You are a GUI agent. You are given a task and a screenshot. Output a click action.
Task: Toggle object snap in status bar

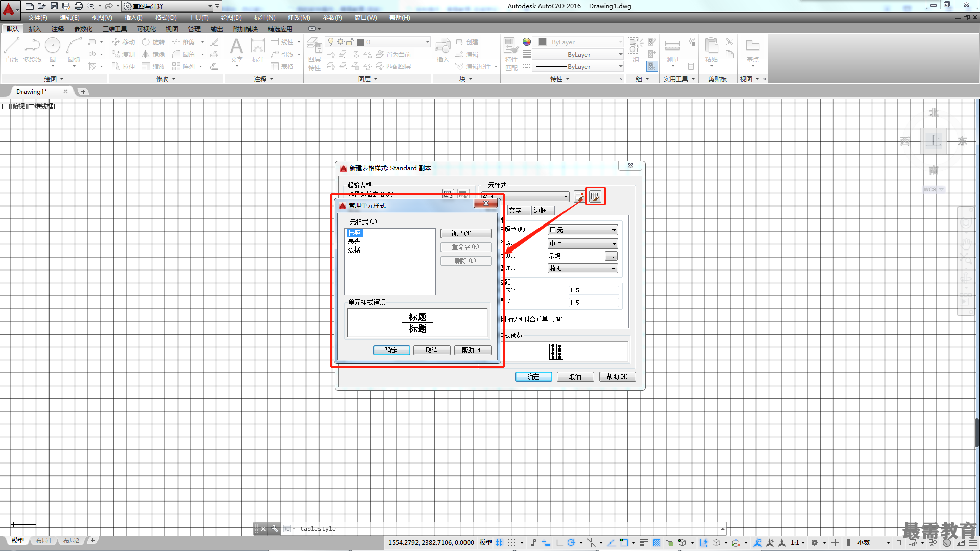624,543
